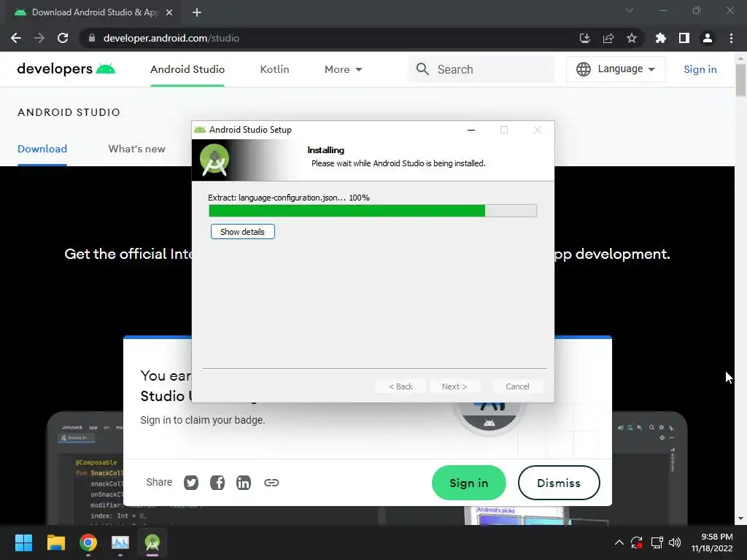Click the Android Studio Setup title bar icon
The width and height of the screenshot is (747, 560).
[200, 130]
